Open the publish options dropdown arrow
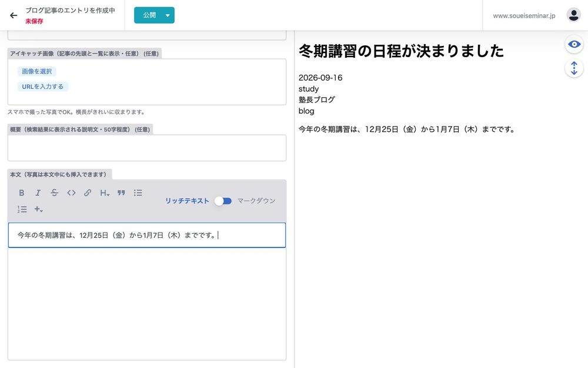This screenshot has width=588, height=368. 168,15
